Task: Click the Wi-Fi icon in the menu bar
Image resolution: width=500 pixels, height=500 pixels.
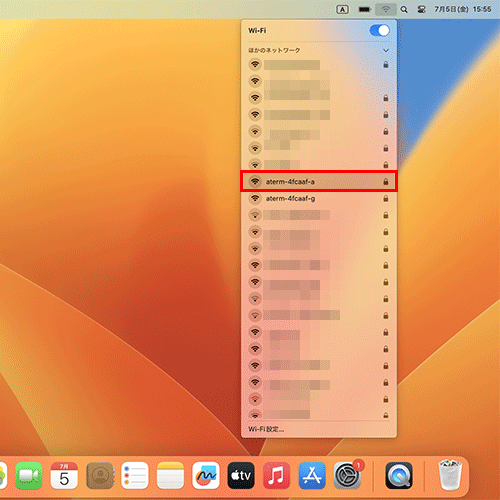Action: (386, 10)
